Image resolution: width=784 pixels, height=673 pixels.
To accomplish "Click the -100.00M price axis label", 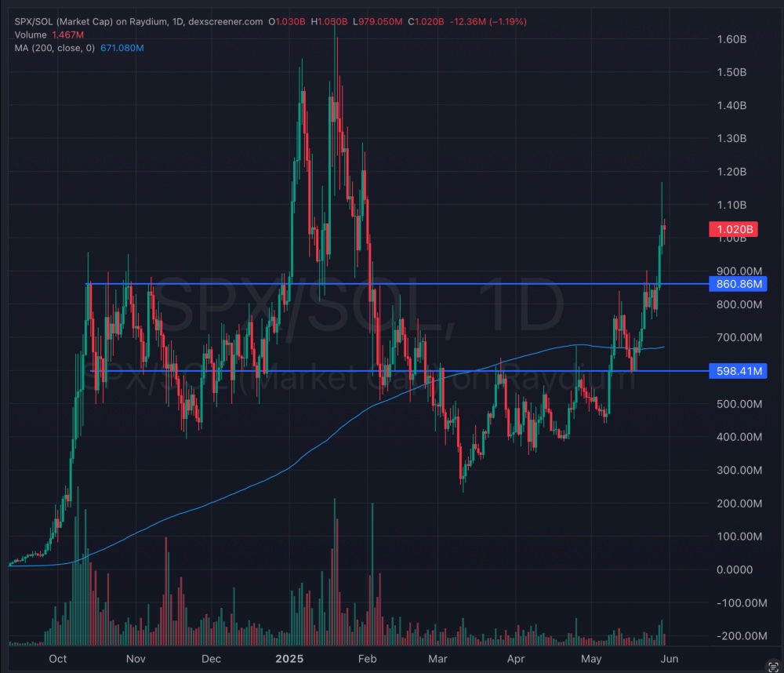I will tap(742, 603).
